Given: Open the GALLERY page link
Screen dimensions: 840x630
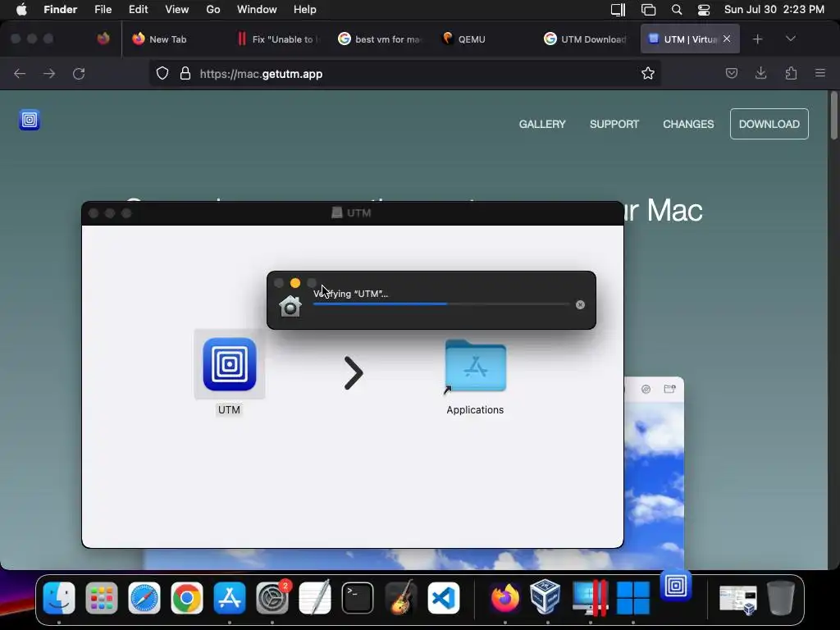Looking at the screenshot, I should [542, 124].
